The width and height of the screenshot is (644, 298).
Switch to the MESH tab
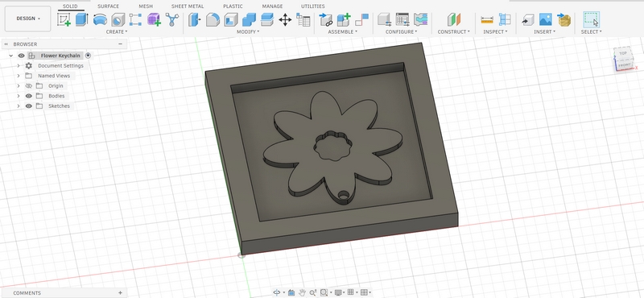[x=146, y=6]
